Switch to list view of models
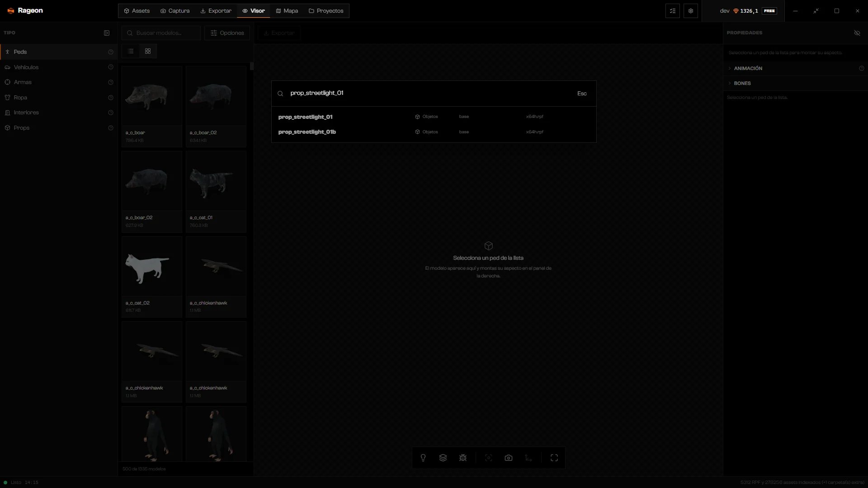This screenshot has height=488, width=868. coord(131,51)
